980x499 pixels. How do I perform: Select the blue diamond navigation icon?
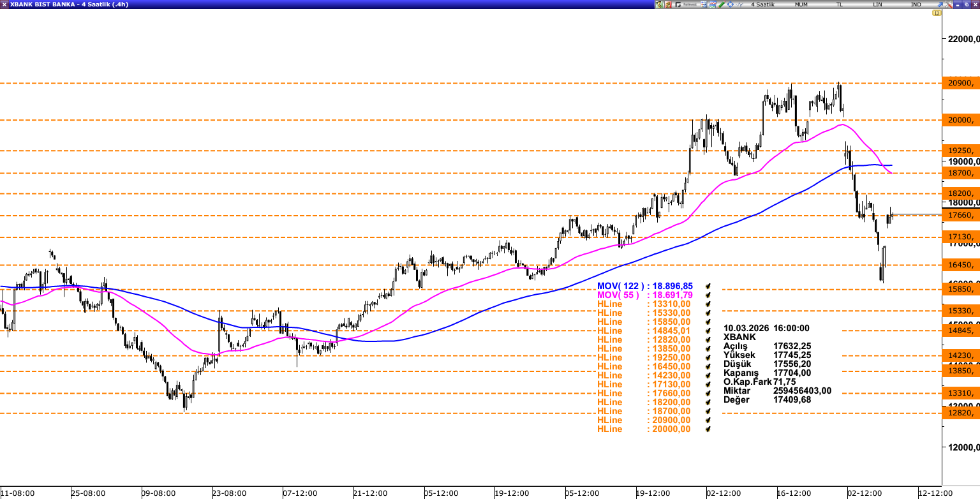coord(731,4)
